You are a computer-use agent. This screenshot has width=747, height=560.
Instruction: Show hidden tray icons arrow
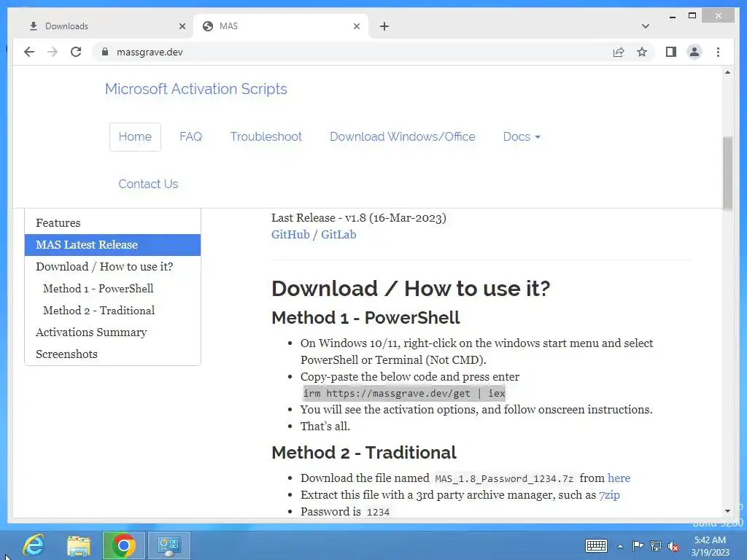click(x=620, y=546)
